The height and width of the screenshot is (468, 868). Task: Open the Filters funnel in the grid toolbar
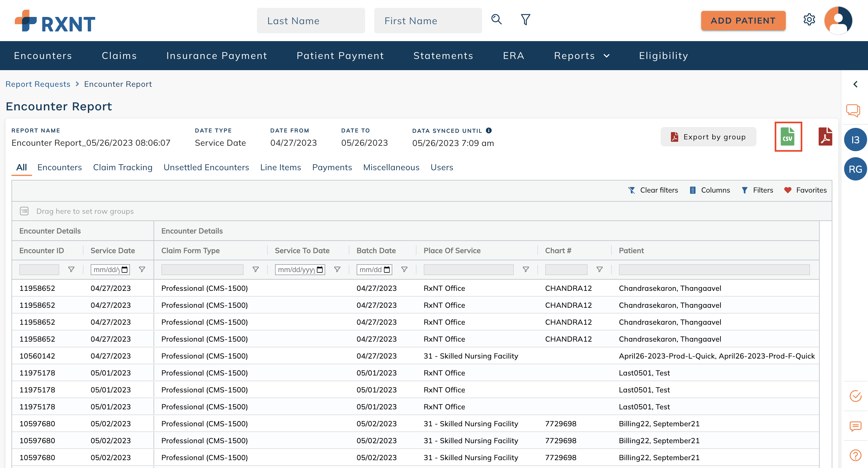pos(757,190)
